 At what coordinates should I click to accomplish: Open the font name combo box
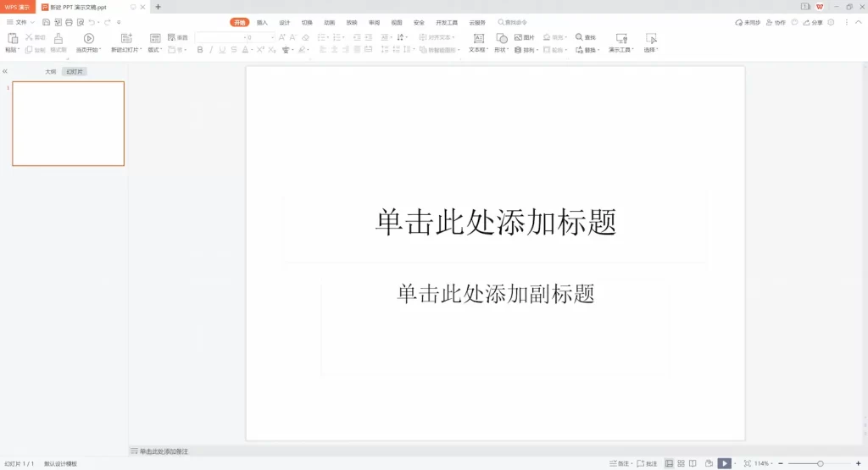coord(220,37)
